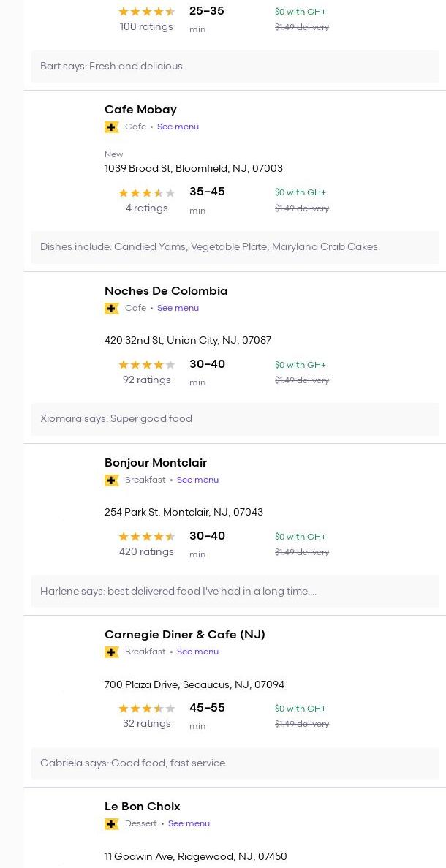Image resolution: width=446 pixels, height=868 pixels.
Task: Click the GH+ badge under Le Bon Choix
Action: click(x=112, y=824)
